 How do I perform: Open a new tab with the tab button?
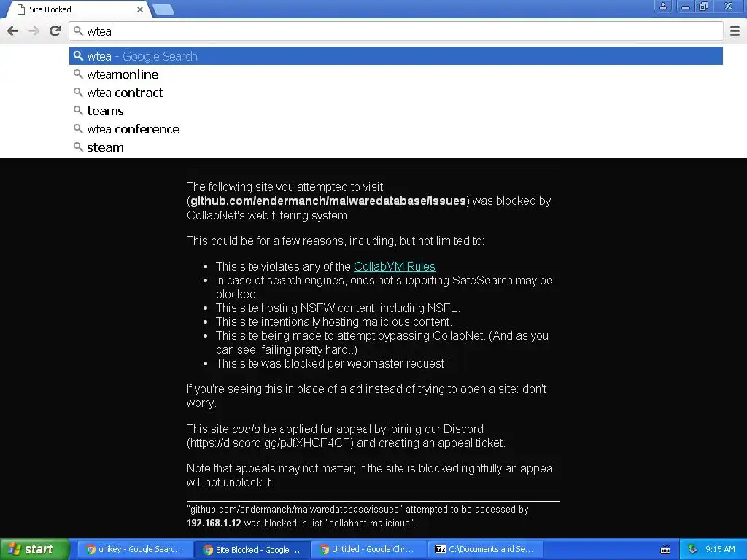pyautogui.click(x=163, y=9)
